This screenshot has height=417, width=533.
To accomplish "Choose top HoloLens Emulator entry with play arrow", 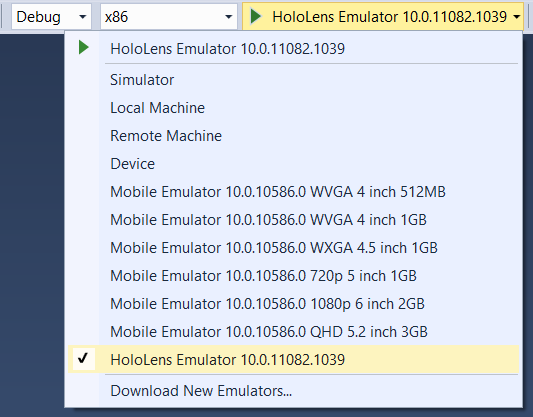I will 294,49.
